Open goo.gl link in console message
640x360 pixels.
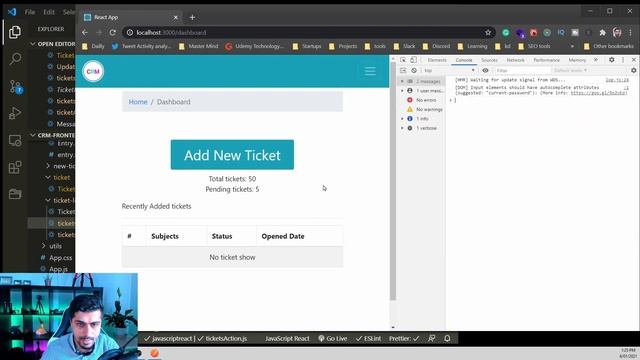[x=598, y=93]
